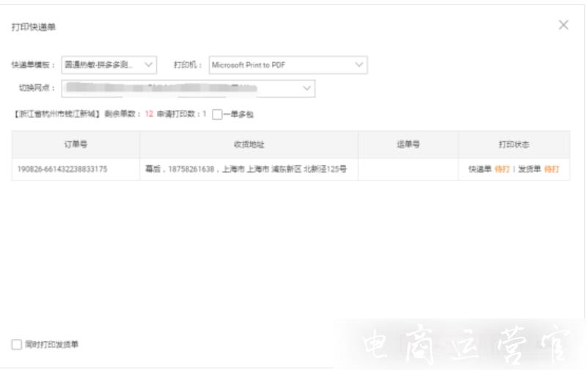The height and width of the screenshot is (372, 588).
Task: Click the 打印快递单 dialog title
Action: point(34,27)
